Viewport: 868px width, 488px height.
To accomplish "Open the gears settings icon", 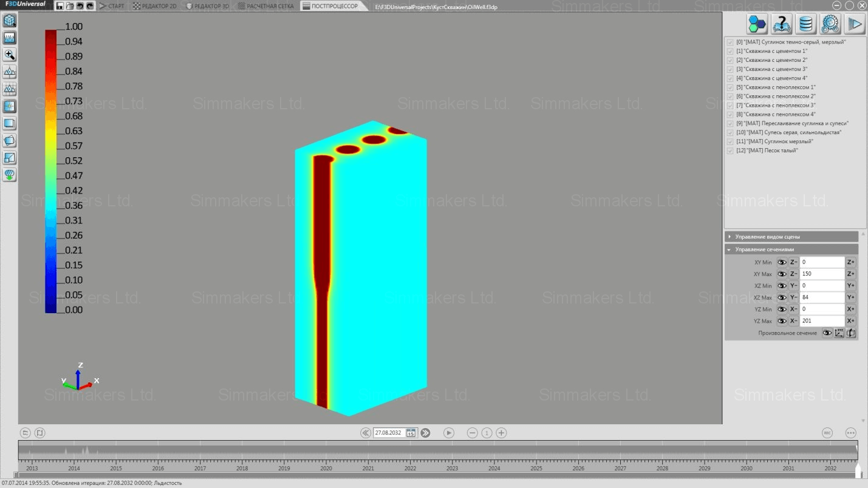I will (830, 24).
